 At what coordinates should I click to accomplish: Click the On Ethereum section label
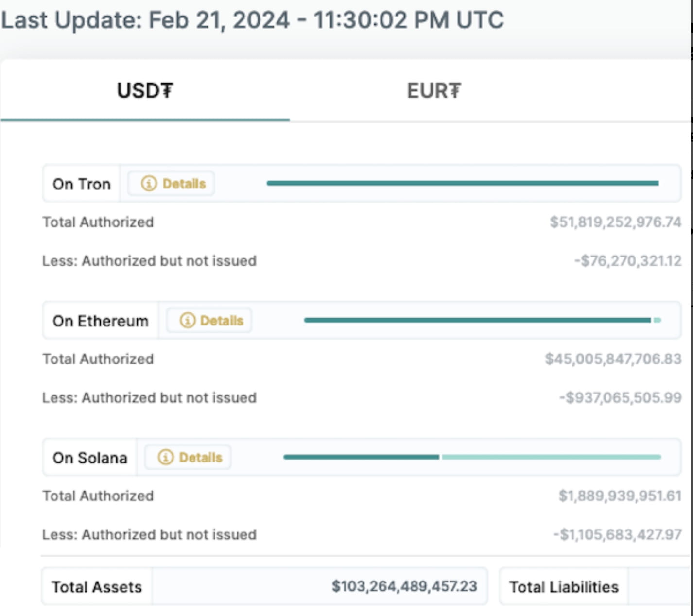pos(100,320)
